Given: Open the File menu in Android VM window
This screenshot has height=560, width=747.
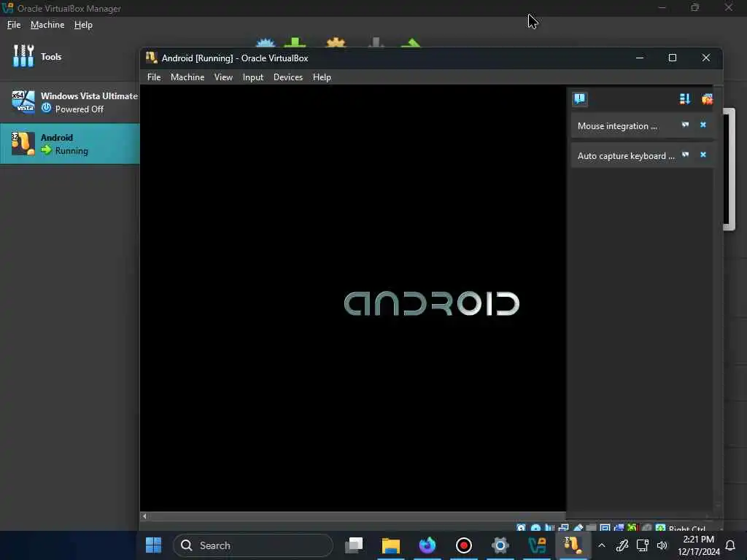Looking at the screenshot, I should 154,77.
